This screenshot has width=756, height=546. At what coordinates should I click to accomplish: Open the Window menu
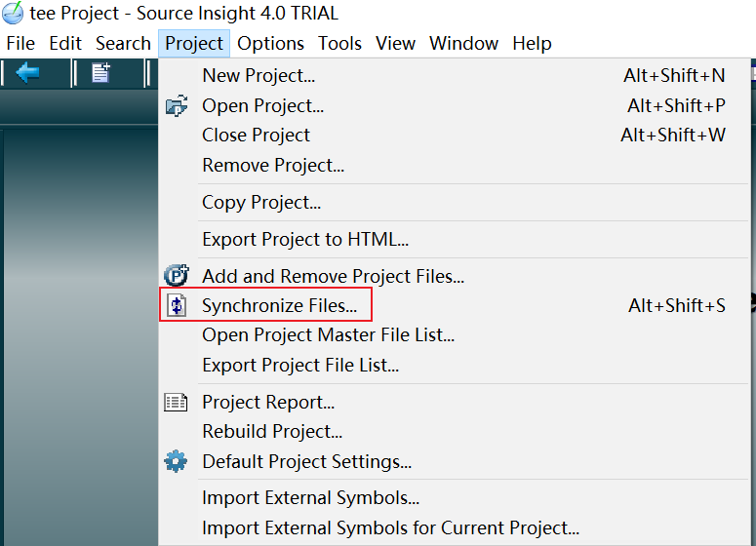coord(463,43)
